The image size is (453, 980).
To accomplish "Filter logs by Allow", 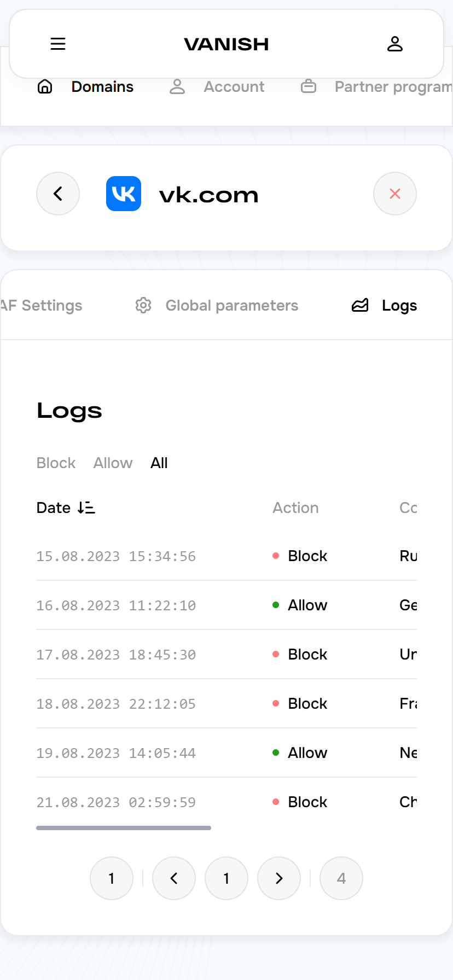I will (113, 463).
